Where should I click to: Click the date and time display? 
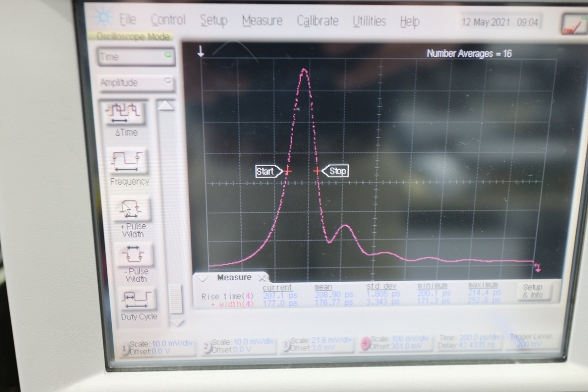500,23
